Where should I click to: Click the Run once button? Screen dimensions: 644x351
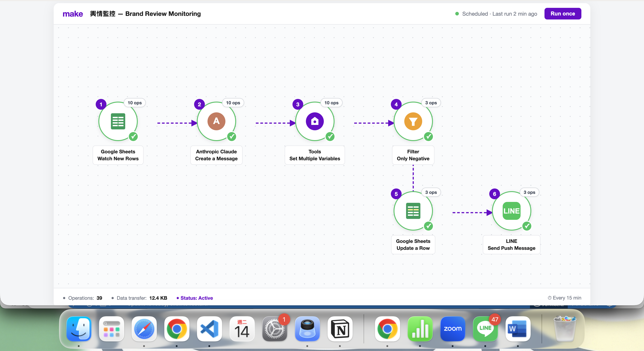(x=563, y=14)
